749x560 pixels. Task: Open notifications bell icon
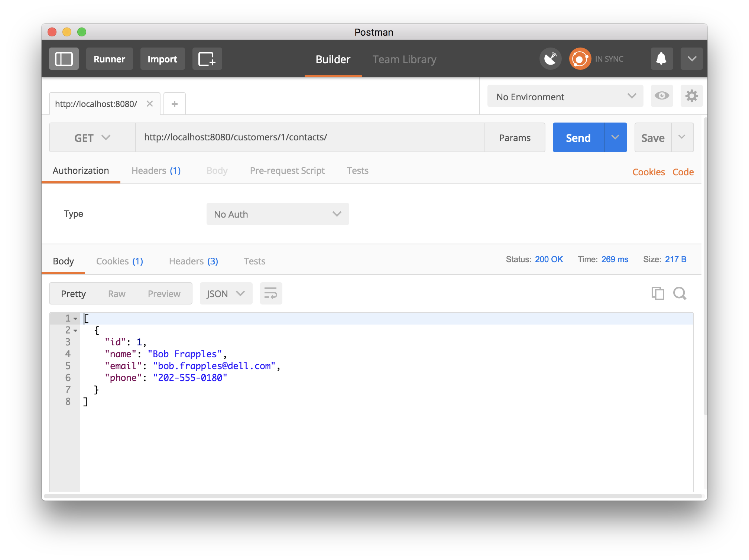tap(661, 59)
